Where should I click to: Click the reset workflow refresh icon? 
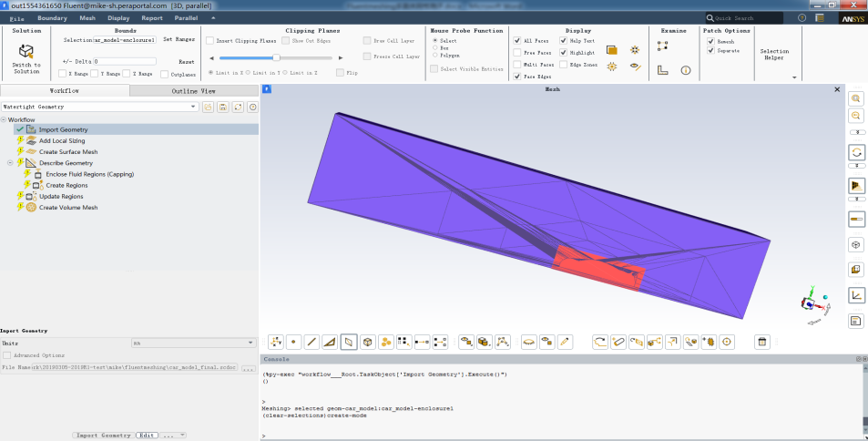point(238,107)
